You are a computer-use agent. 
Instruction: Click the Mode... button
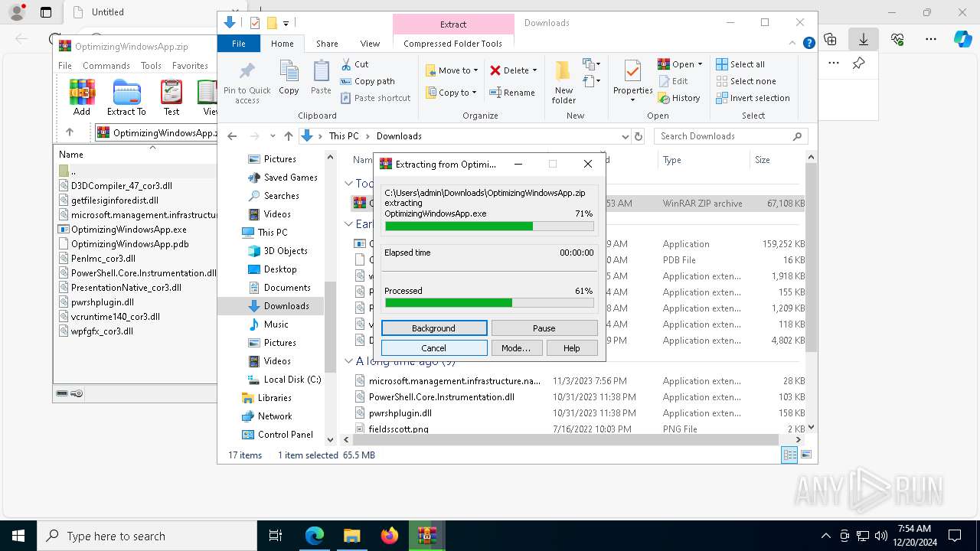click(516, 347)
